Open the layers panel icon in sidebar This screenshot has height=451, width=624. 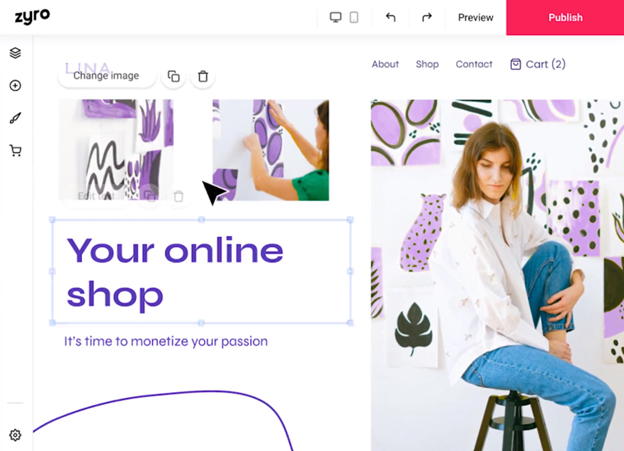click(x=15, y=53)
